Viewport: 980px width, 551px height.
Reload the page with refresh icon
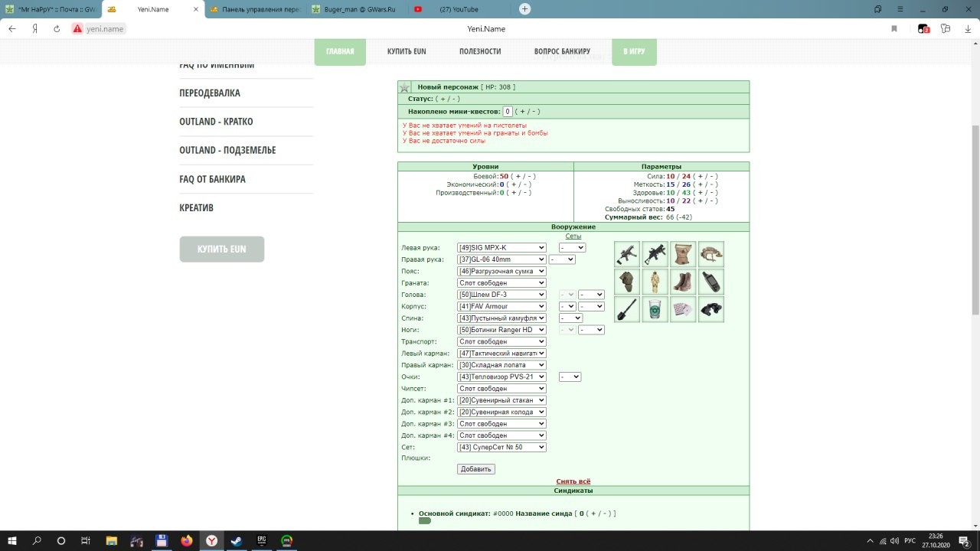click(57, 28)
